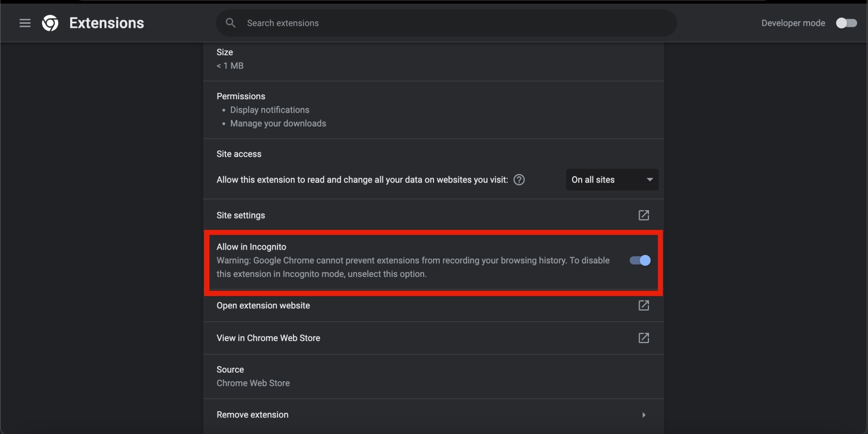This screenshot has width=868, height=434.
Task: Open Site settings external link icon
Action: click(644, 215)
